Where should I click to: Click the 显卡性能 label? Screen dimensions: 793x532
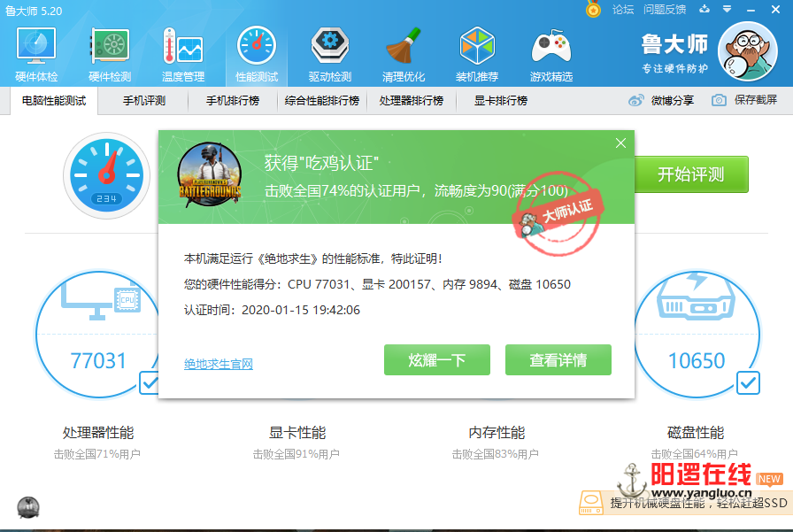[297, 432]
